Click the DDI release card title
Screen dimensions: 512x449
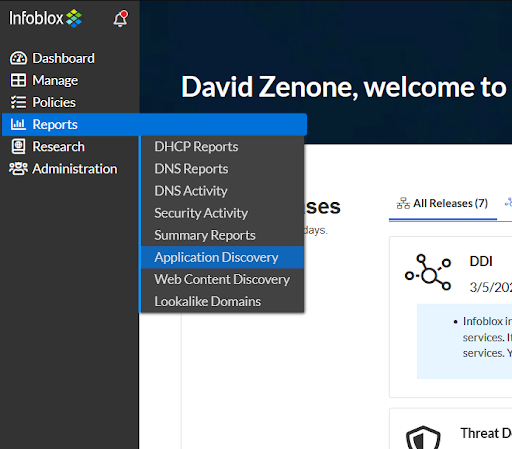(481, 261)
